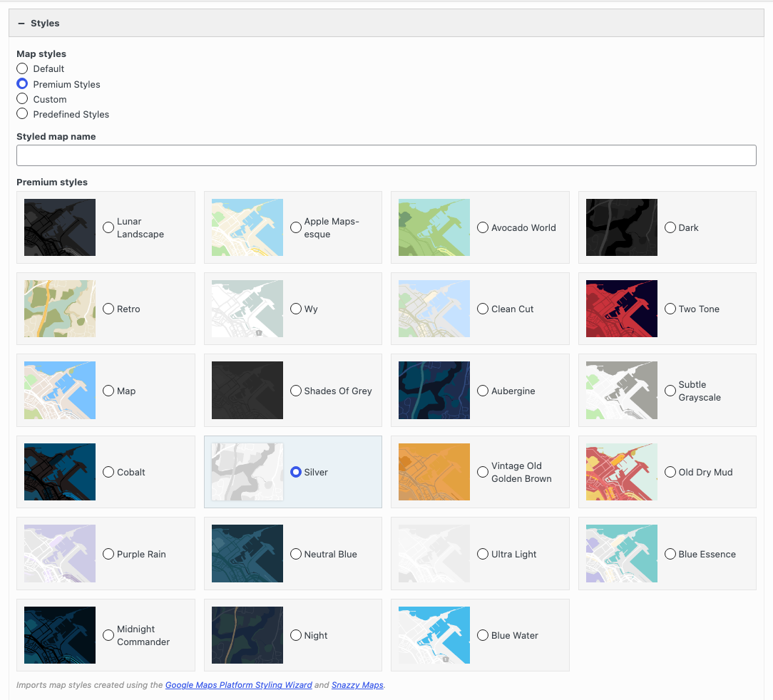Select the Default map style radio

point(22,68)
